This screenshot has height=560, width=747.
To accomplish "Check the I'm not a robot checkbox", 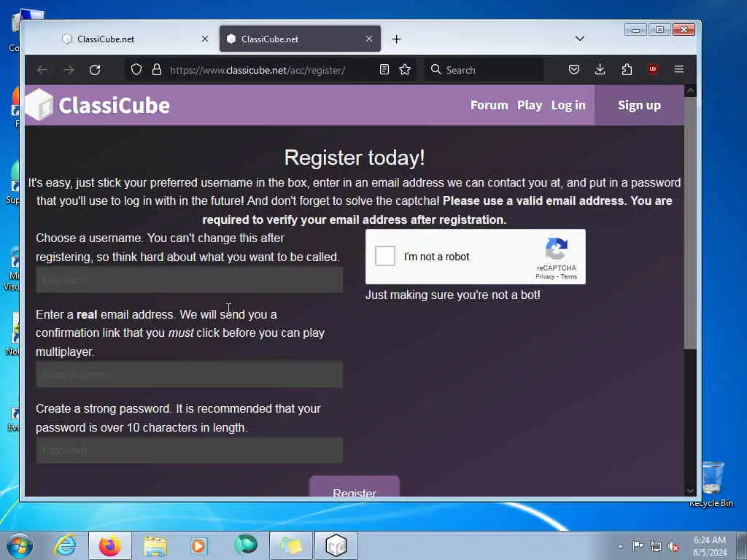I will (x=385, y=256).
